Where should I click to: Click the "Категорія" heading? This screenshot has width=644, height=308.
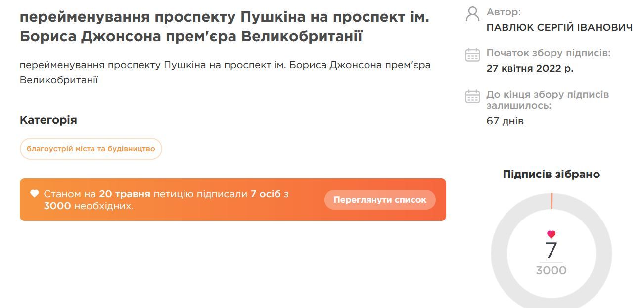(48, 120)
